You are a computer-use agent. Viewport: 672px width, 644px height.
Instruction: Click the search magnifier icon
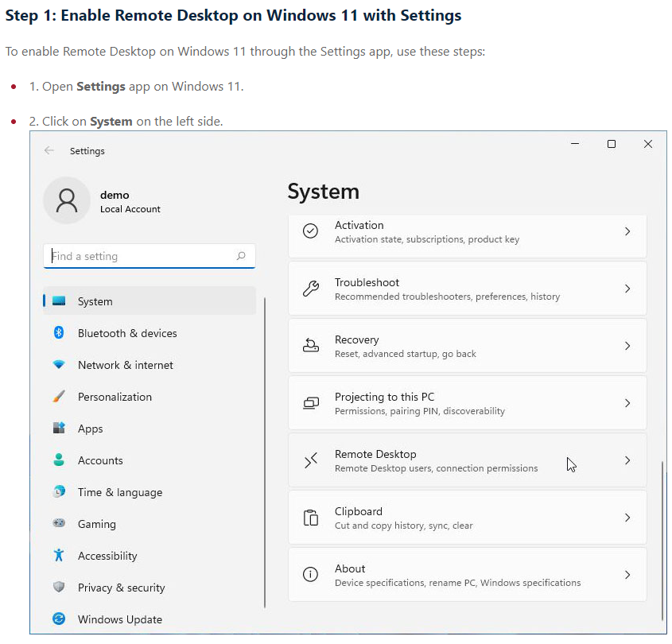pos(241,256)
